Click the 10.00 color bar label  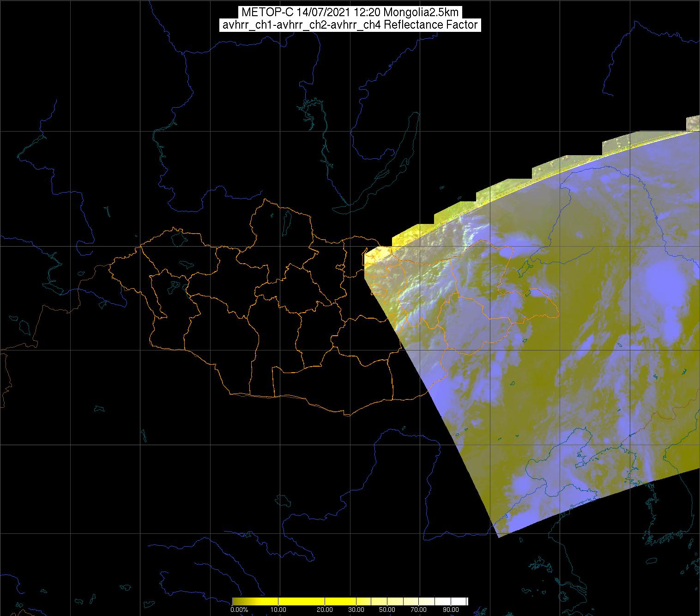pos(279,610)
